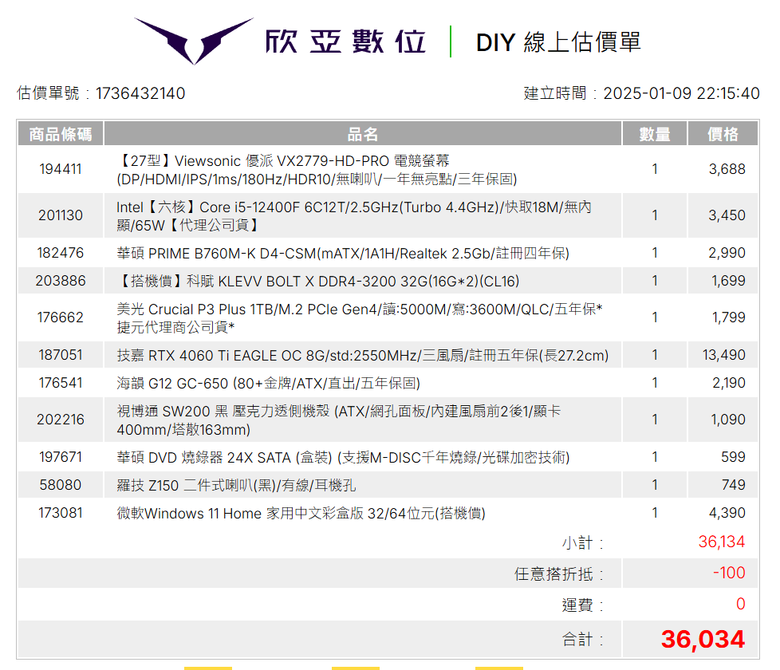Viewport: 780px width, 670px height.
Task: Click the 華碩 PRIME B760M-K D4-CSM item
Action: click(343, 253)
